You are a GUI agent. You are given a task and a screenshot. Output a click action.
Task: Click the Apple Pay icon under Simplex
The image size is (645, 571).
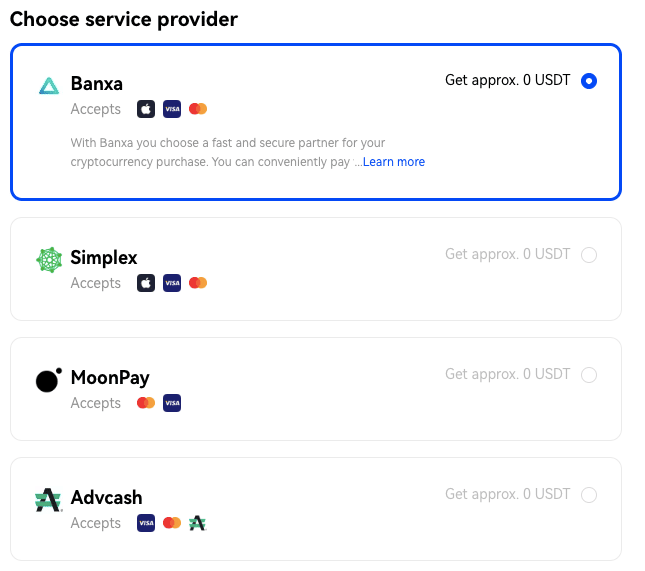[146, 283]
